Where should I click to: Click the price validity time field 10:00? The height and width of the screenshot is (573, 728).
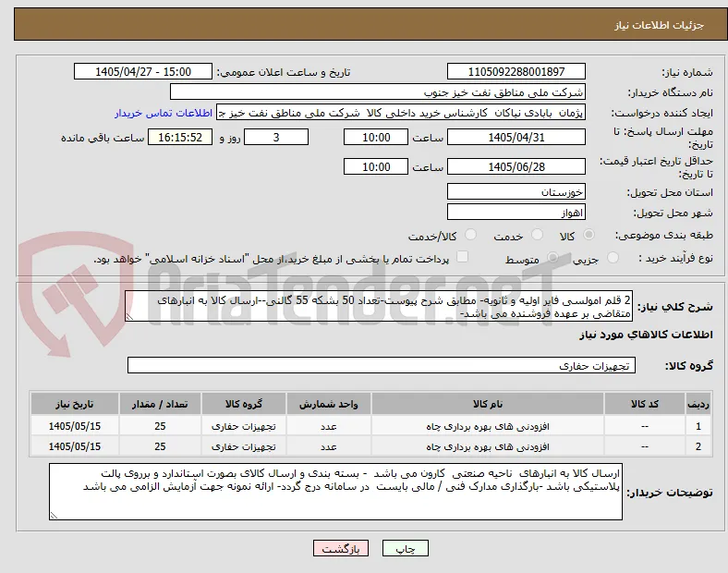point(376,166)
